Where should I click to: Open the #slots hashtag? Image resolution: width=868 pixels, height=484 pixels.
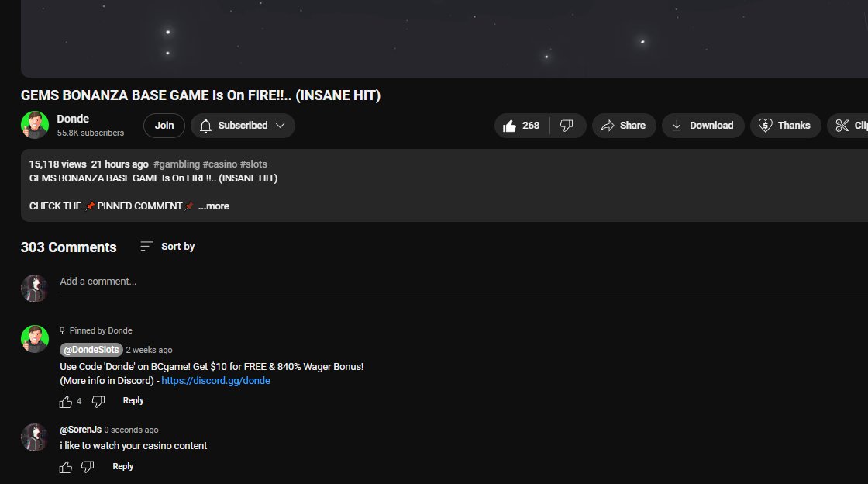(x=253, y=164)
